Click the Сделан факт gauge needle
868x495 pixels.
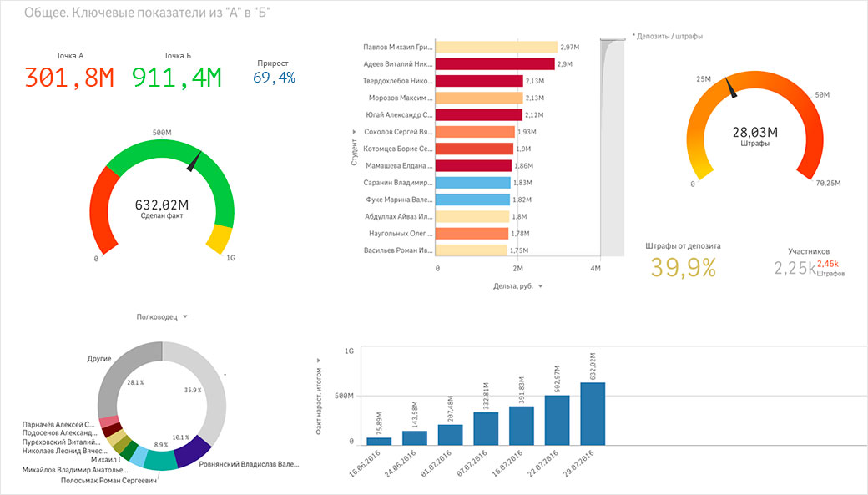pyautogui.click(x=194, y=161)
